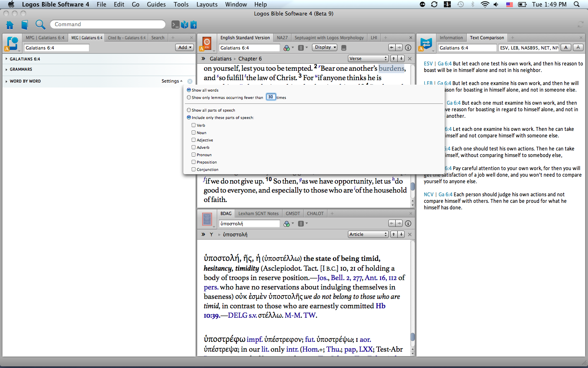Click the Text Comparison panel icon
Image resolution: width=588 pixels, height=368 pixels.
click(426, 44)
